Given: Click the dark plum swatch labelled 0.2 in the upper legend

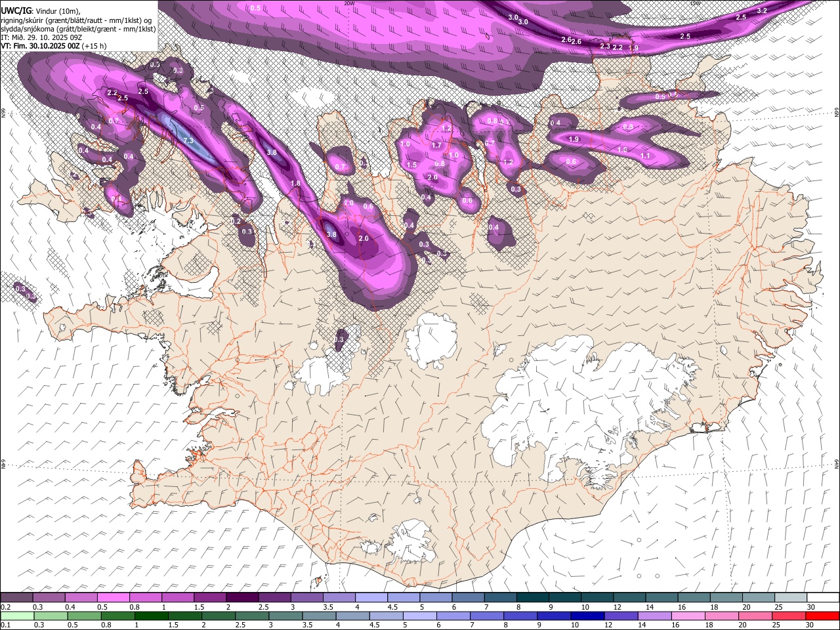Looking at the screenshot, I should pos(16,597).
